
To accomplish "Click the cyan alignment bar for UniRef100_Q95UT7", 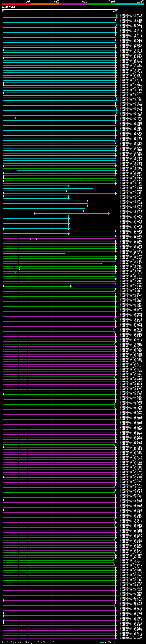I will click(72, 213).
